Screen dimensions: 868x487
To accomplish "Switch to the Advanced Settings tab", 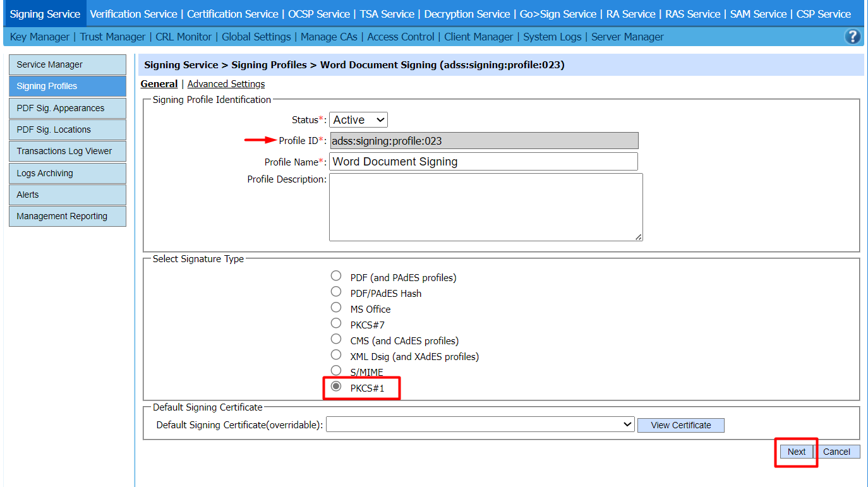I will [x=226, y=84].
